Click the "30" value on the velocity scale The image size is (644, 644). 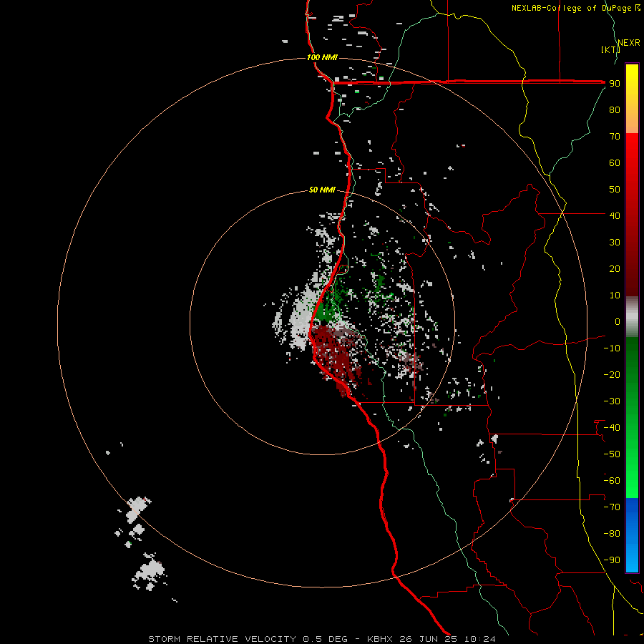615,243
